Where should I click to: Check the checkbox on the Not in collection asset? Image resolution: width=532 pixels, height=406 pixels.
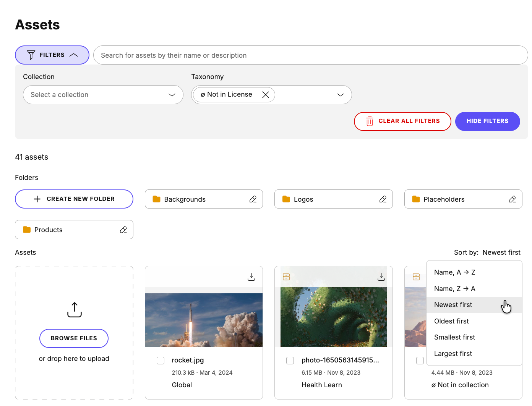pos(420,360)
